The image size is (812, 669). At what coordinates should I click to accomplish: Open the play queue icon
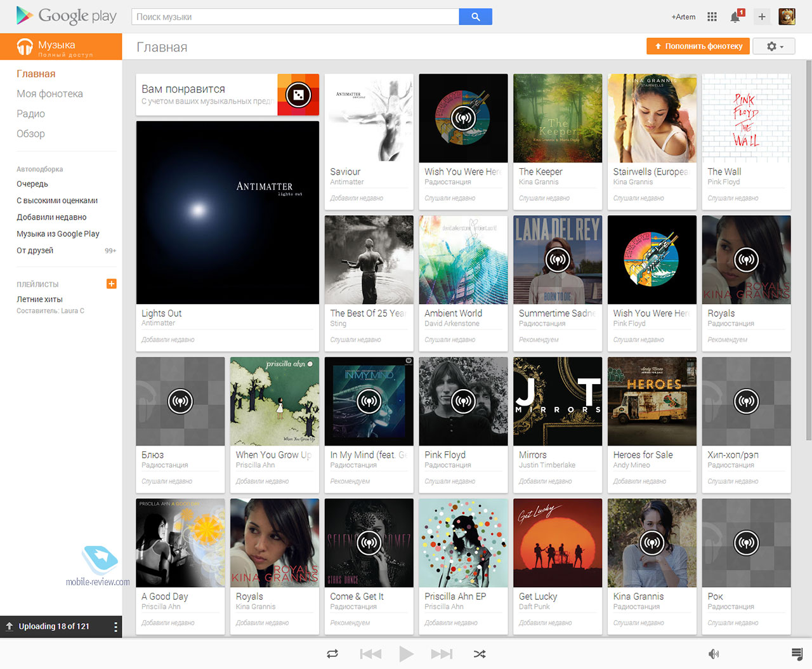(797, 654)
